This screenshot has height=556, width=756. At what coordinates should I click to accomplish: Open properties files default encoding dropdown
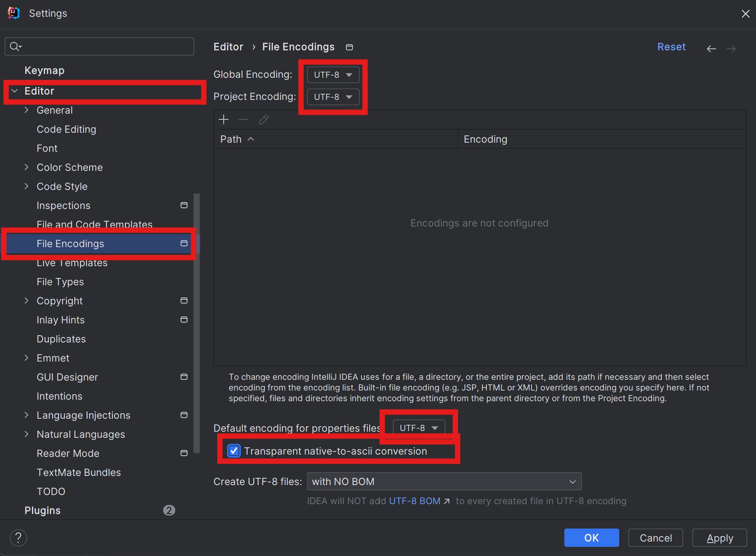418,428
